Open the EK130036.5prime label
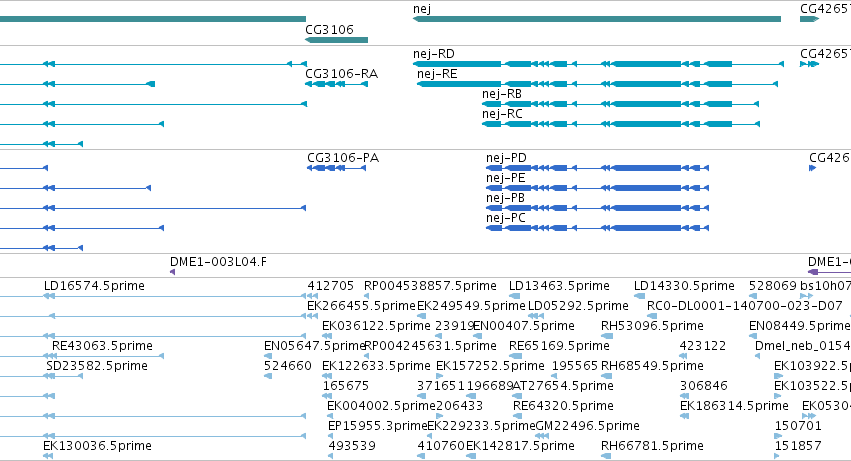 tap(97, 446)
